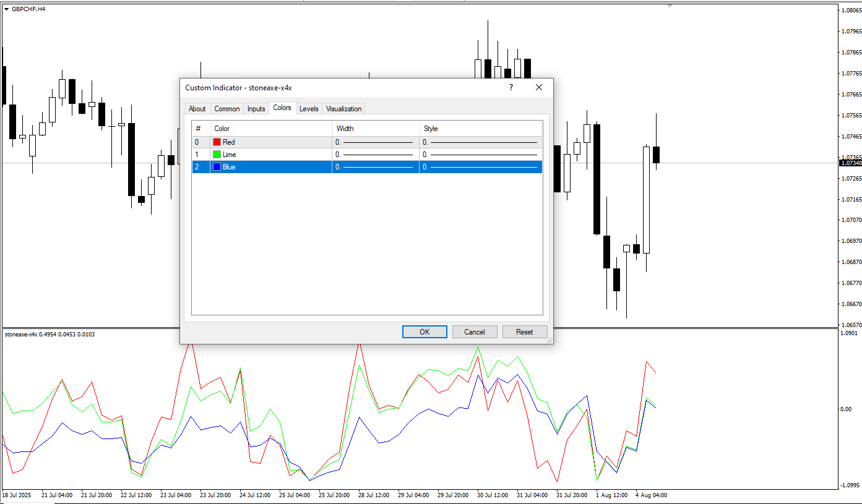Open the Style selector for the Red line
Screen dimensions: 862x504
(480, 142)
